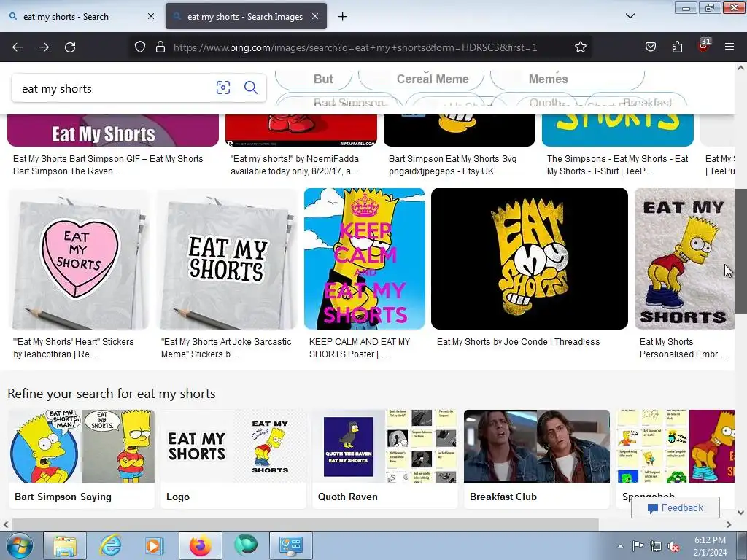
Task: Open the black text 'Eat My Shorts' sticker image
Action: coord(227,259)
